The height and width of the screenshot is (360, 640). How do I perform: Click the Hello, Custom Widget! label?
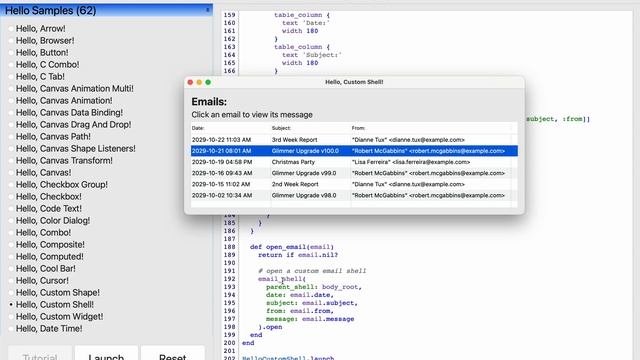pos(60,317)
